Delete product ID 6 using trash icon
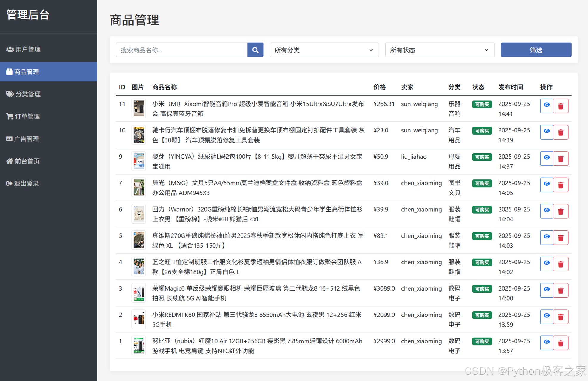 (x=560, y=211)
